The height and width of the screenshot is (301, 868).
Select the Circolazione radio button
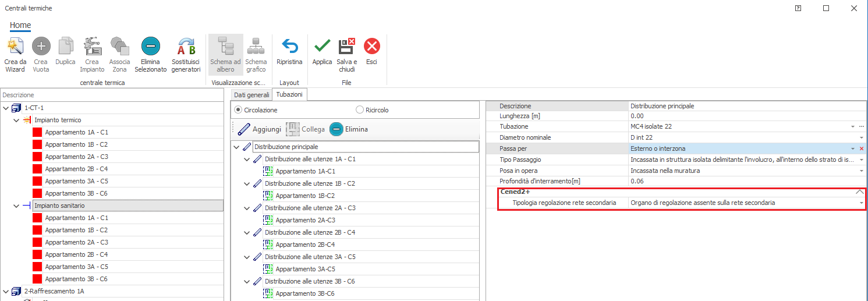[238, 110]
